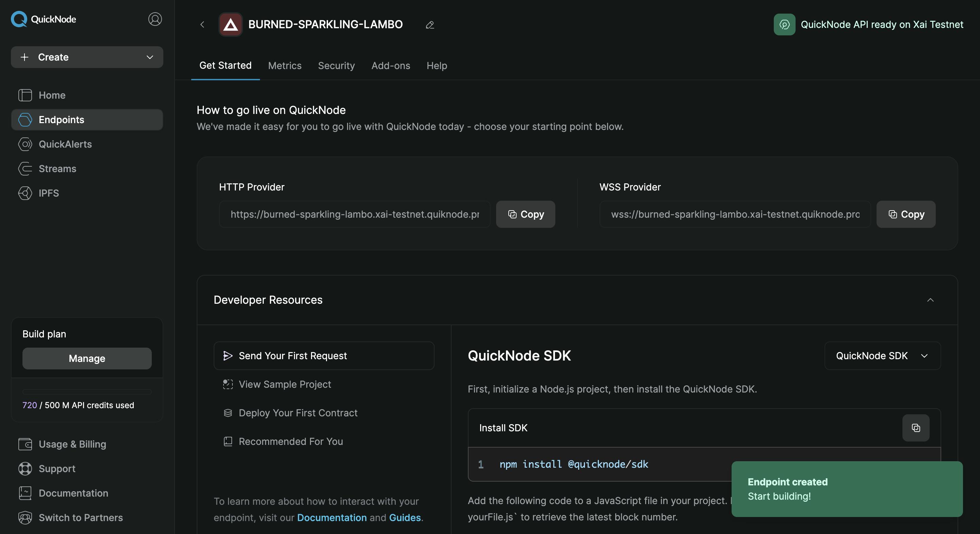Go to Home in sidebar

pos(87,95)
